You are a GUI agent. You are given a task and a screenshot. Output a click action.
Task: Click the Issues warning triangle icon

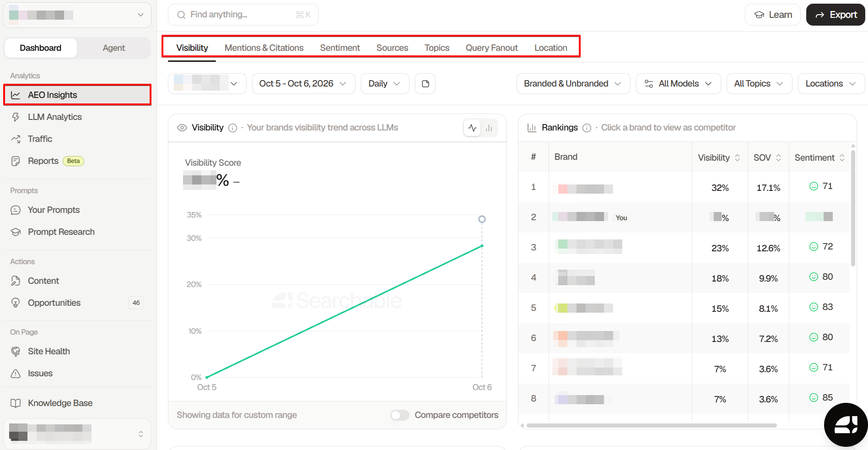[16, 374]
